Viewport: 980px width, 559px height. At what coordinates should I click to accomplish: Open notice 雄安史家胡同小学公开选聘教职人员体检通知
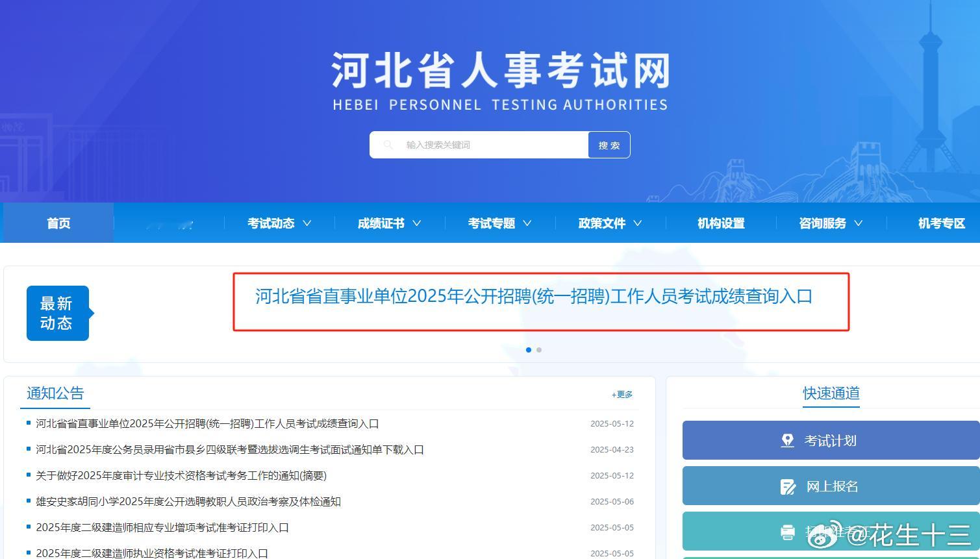(x=188, y=502)
